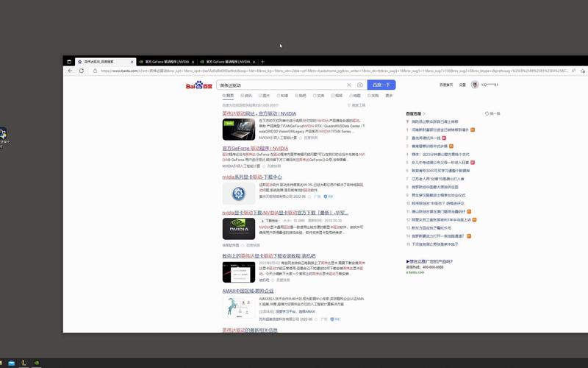Image resolution: width=588 pixels, height=368 pixels.
Task: Select the 图片 search category tab
Action: pos(265,96)
